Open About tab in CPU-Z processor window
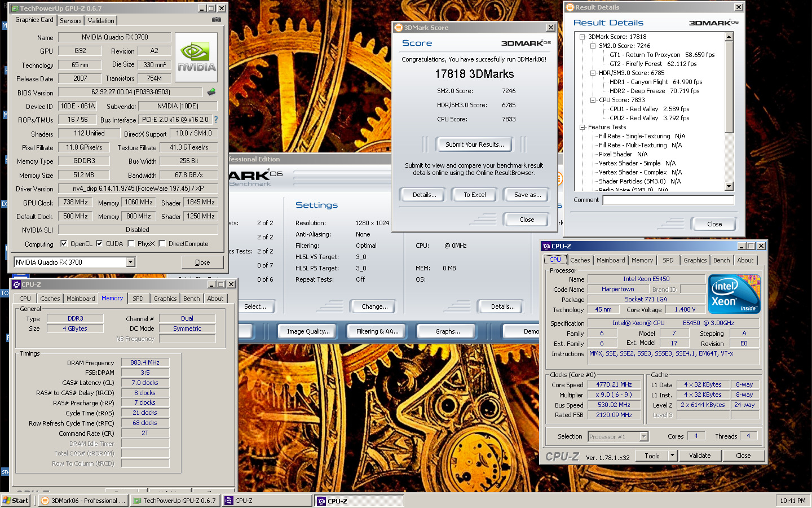 745,260
